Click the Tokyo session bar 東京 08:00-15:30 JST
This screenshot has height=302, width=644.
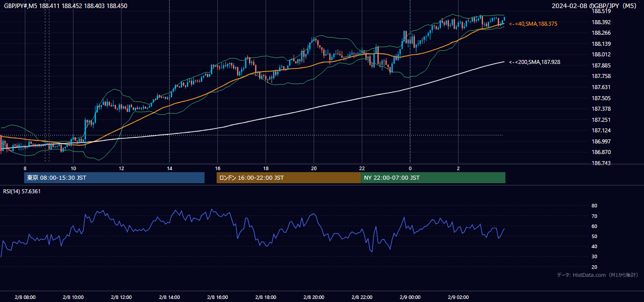(x=114, y=178)
